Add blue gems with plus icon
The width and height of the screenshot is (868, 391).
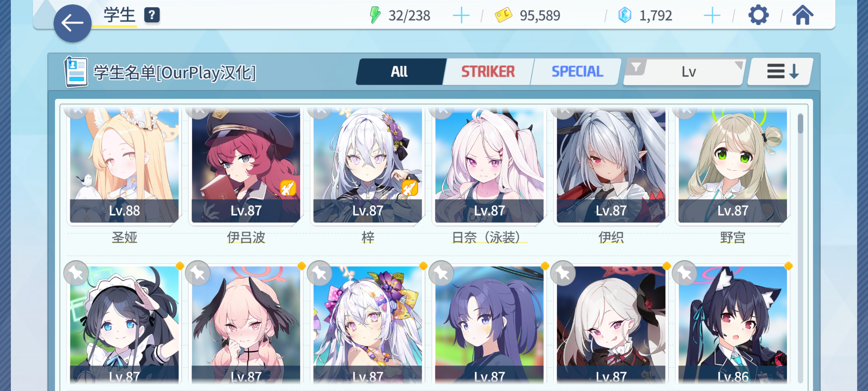[712, 16]
